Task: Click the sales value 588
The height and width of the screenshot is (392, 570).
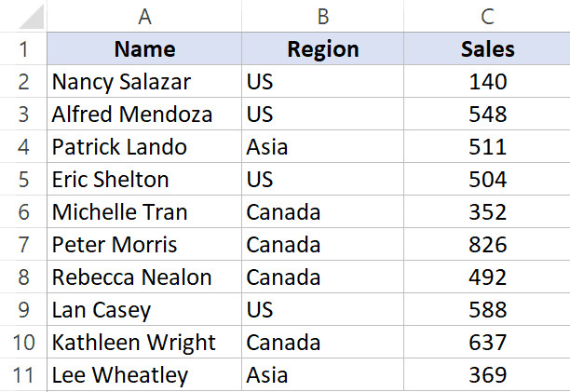Action: 487,310
